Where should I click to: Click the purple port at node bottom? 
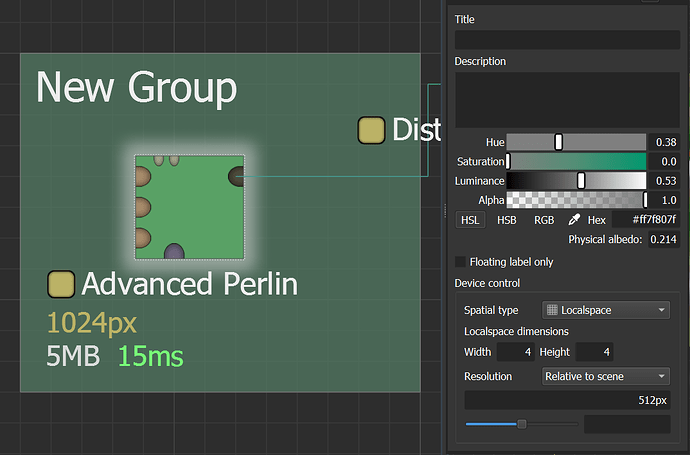[174, 252]
